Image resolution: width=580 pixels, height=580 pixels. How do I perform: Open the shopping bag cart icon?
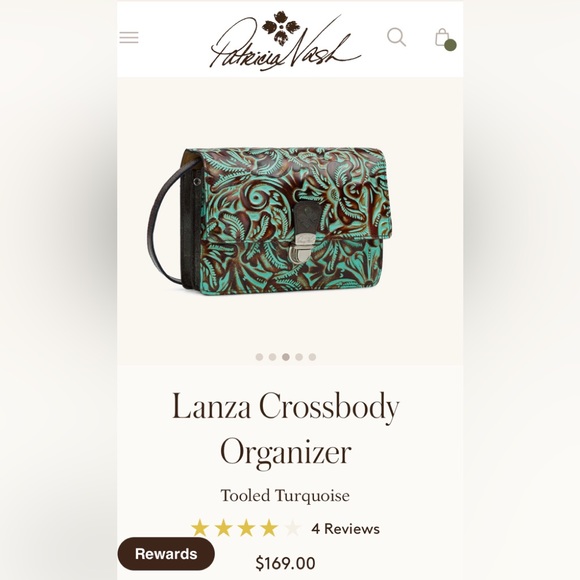(445, 39)
